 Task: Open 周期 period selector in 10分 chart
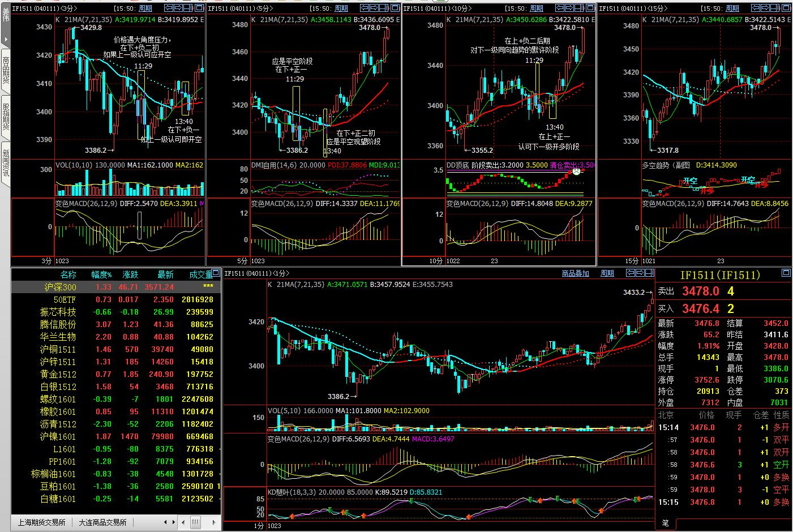tap(537, 8)
